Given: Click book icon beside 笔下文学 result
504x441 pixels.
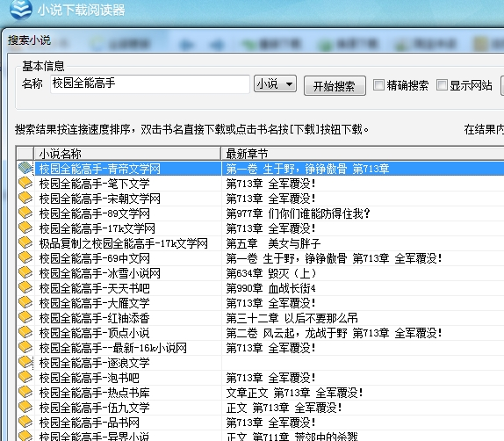Looking at the screenshot, I should 25,184.
